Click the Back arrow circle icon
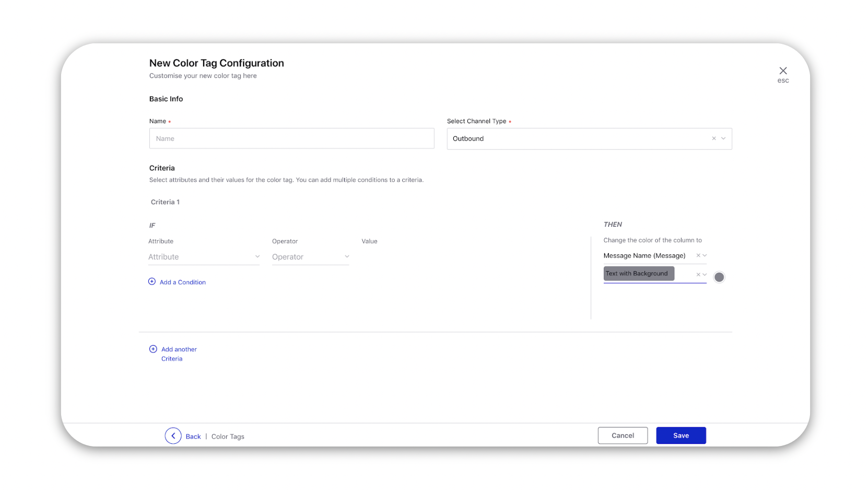 pos(173,436)
